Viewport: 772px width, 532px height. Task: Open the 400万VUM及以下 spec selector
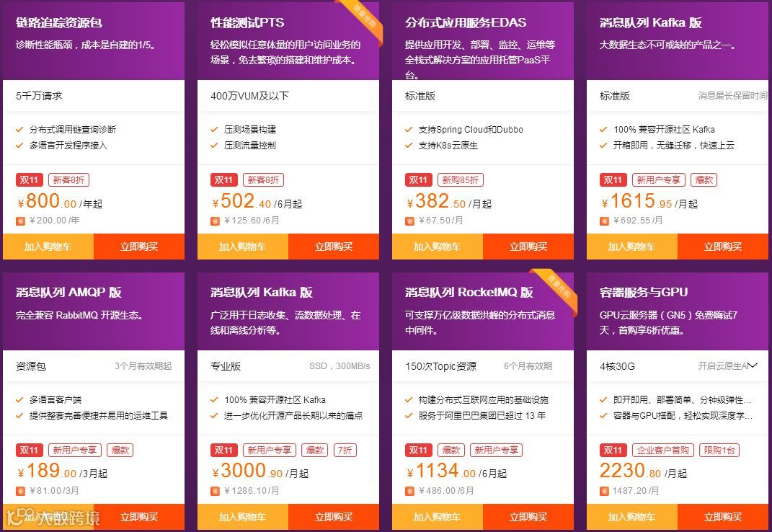pyautogui.click(x=288, y=96)
